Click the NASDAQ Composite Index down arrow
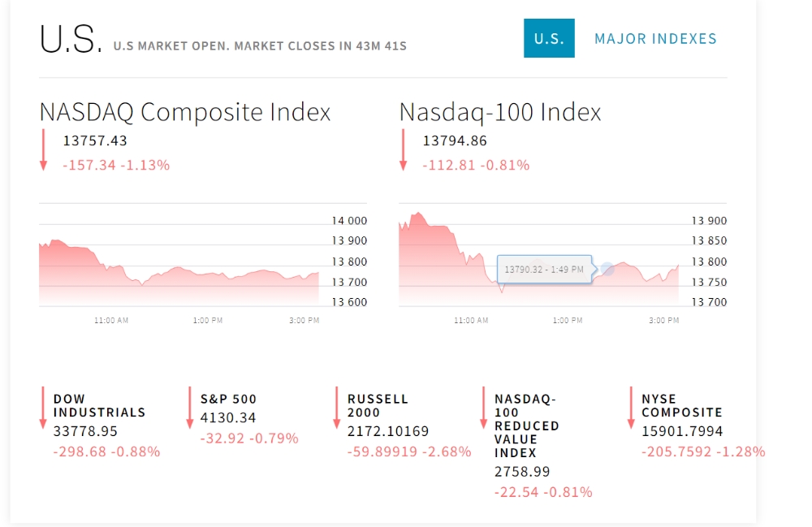This screenshot has height=527, width=812. (44, 150)
